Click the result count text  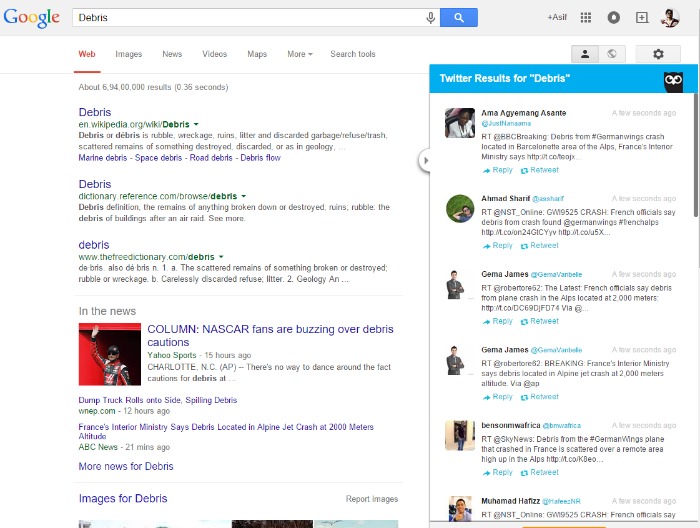tap(154, 87)
